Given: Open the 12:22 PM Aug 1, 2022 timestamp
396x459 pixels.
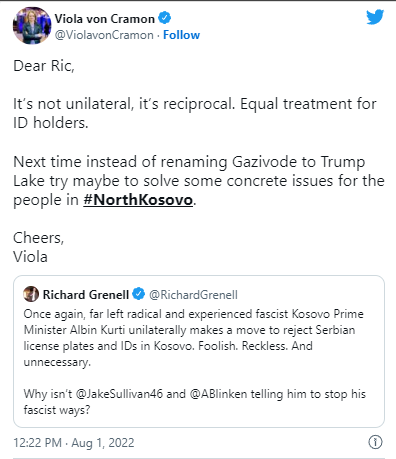Looking at the screenshot, I should [x=74, y=443].
